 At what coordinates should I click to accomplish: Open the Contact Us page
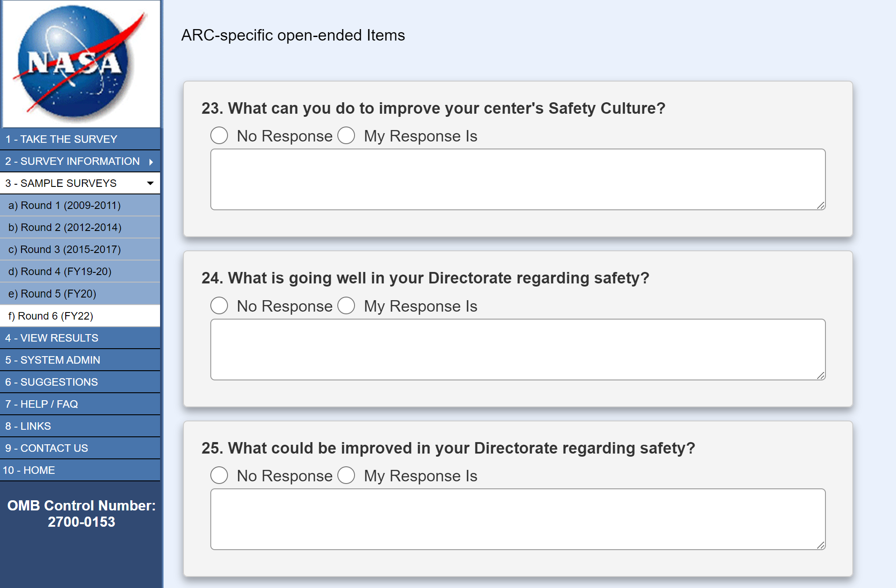tap(47, 448)
